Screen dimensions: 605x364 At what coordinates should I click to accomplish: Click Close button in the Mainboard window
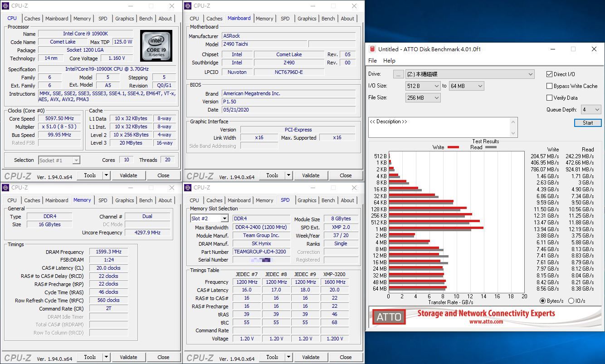346,175
